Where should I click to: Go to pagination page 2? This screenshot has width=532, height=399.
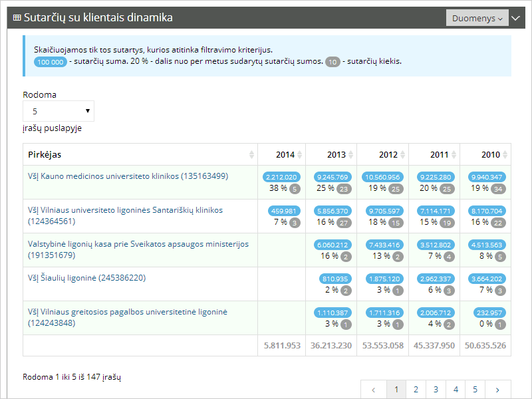[416, 390]
